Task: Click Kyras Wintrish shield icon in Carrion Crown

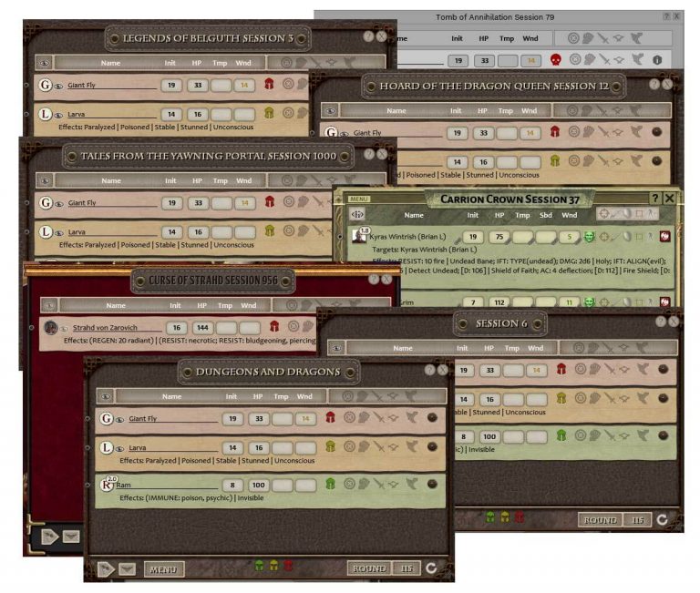Action: [627, 237]
